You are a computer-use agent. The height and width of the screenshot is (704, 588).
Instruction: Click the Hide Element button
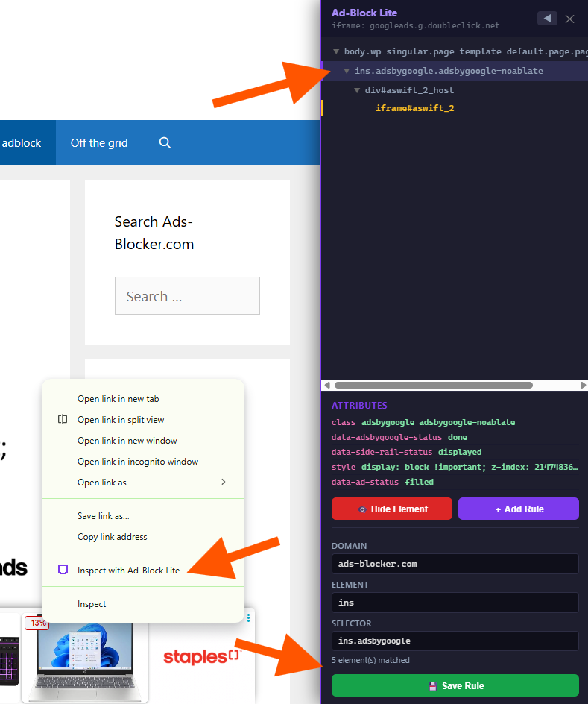391,509
